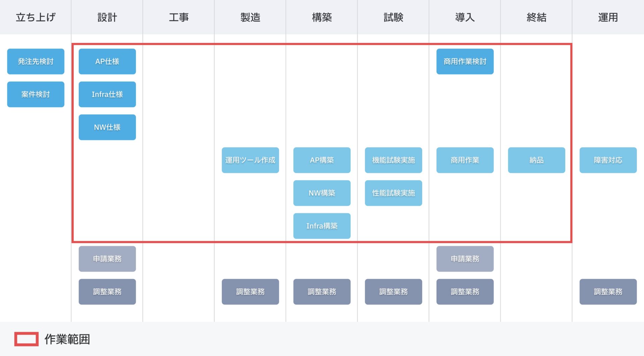Click the 運用ツール作成 card

point(250,160)
